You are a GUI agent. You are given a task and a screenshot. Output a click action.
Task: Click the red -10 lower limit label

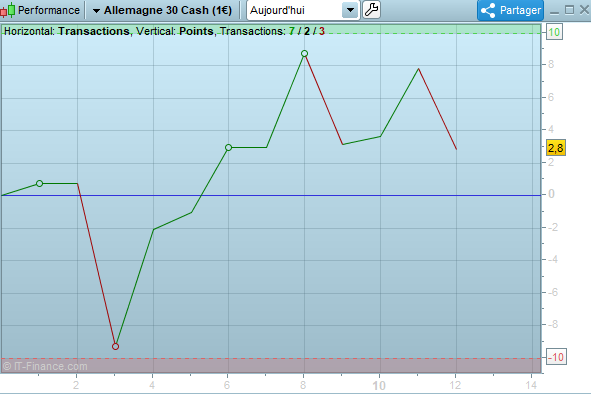pyautogui.click(x=556, y=357)
